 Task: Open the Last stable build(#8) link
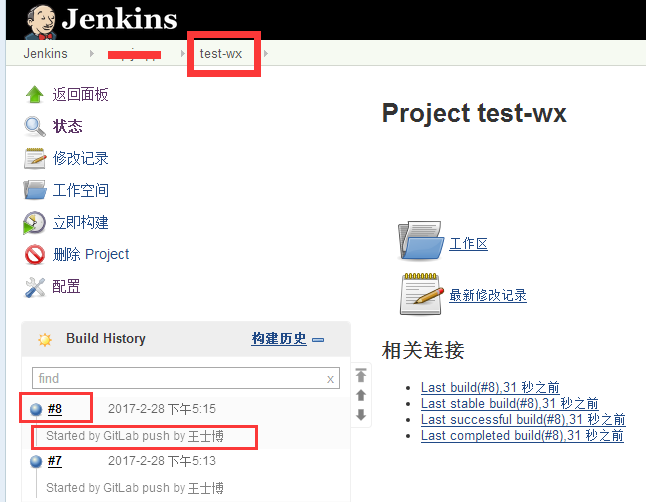pyautogui.click(x=510, y=403)
